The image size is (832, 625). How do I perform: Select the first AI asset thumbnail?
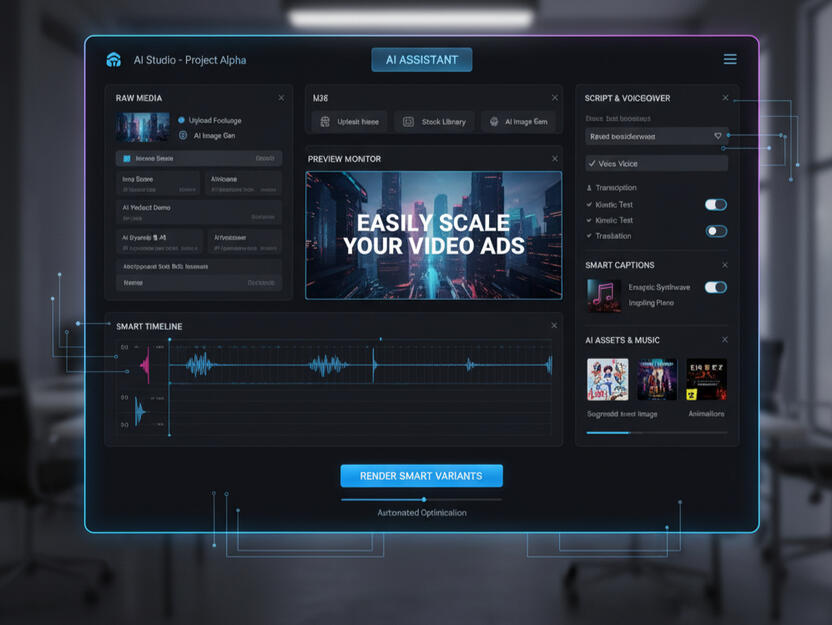click(607, 380)
